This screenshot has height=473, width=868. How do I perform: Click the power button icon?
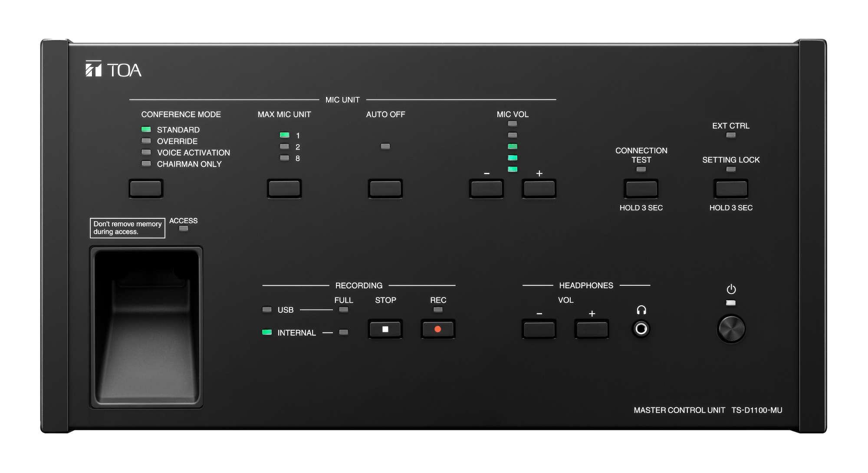(x=731, y=288)
